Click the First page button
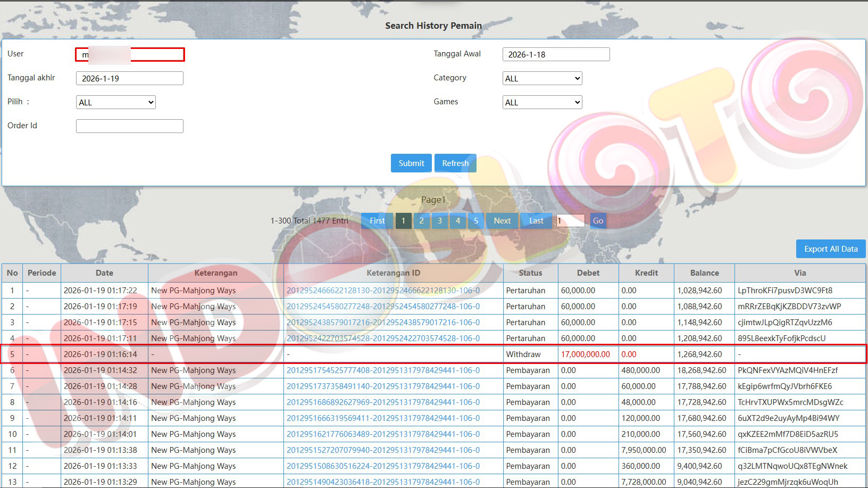 [x=377, y=221]
